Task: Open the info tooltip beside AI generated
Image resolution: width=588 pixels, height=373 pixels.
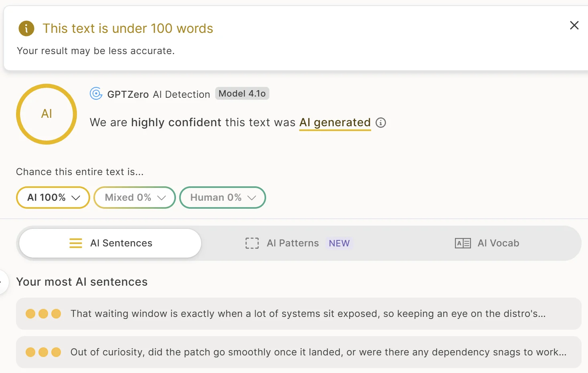Action: pyautogui.click(x=381, y=123)
